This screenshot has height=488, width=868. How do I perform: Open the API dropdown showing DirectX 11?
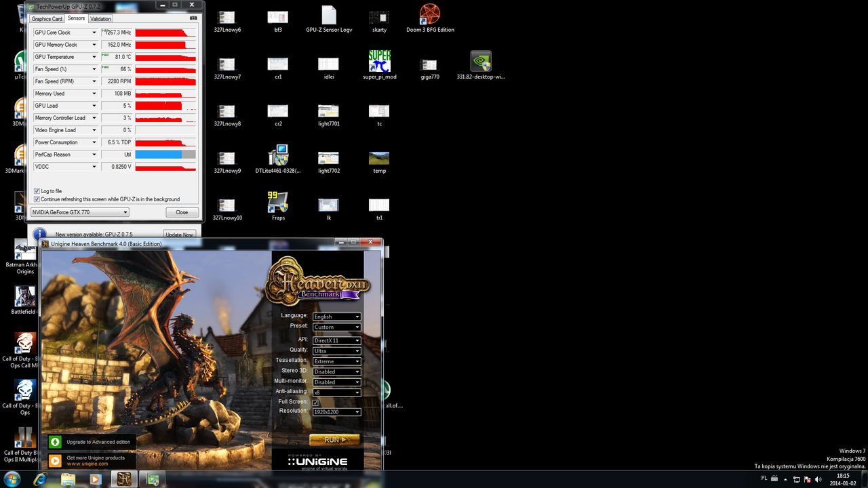coord(336,340)
